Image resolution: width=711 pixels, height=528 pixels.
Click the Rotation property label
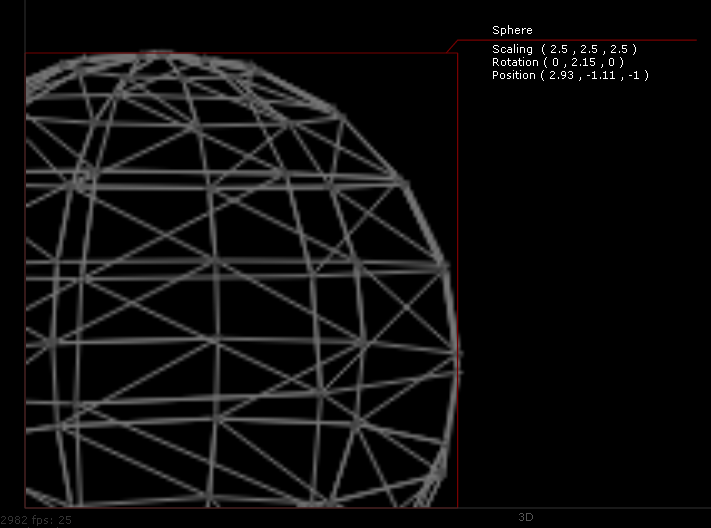coord(514,62)
